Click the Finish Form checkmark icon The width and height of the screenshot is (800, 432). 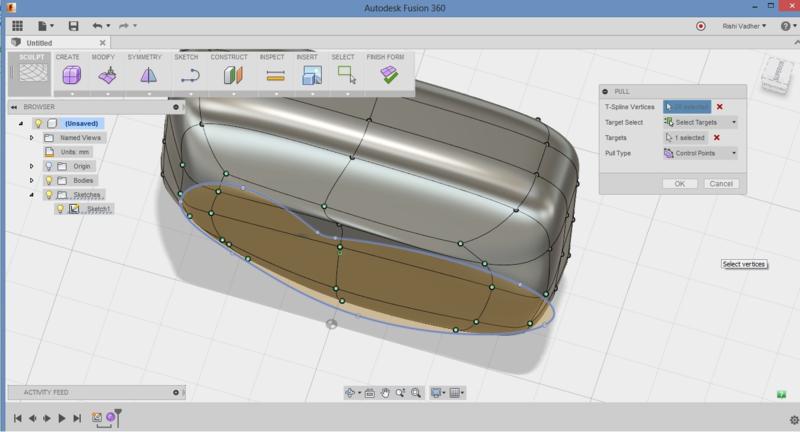pyautogui.click(x=389, y=75)
